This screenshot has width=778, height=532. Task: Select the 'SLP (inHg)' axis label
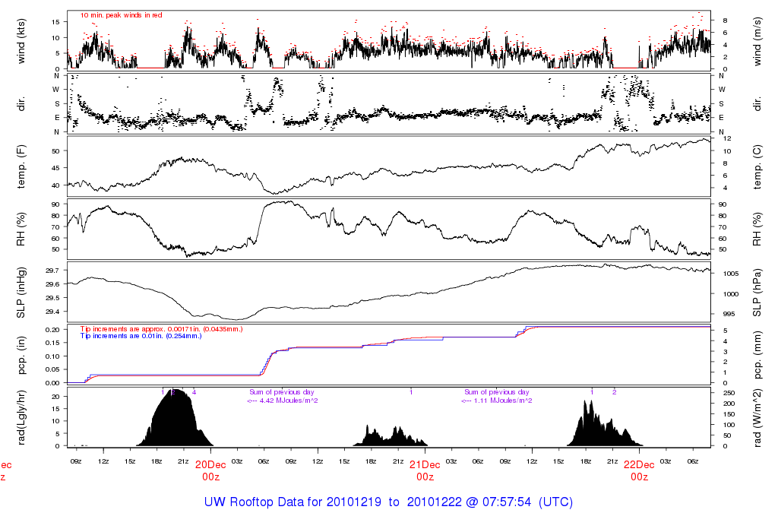tap(21, 293)
